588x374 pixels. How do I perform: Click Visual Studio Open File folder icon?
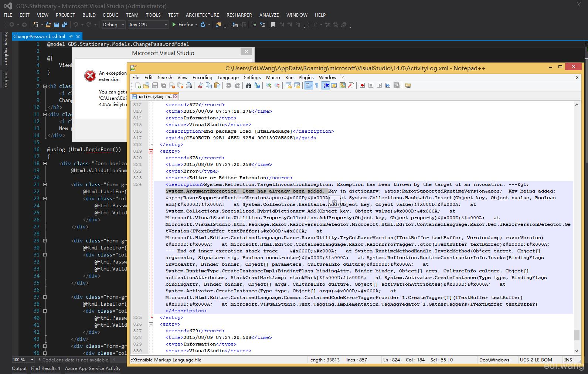[x=48, y=25]
